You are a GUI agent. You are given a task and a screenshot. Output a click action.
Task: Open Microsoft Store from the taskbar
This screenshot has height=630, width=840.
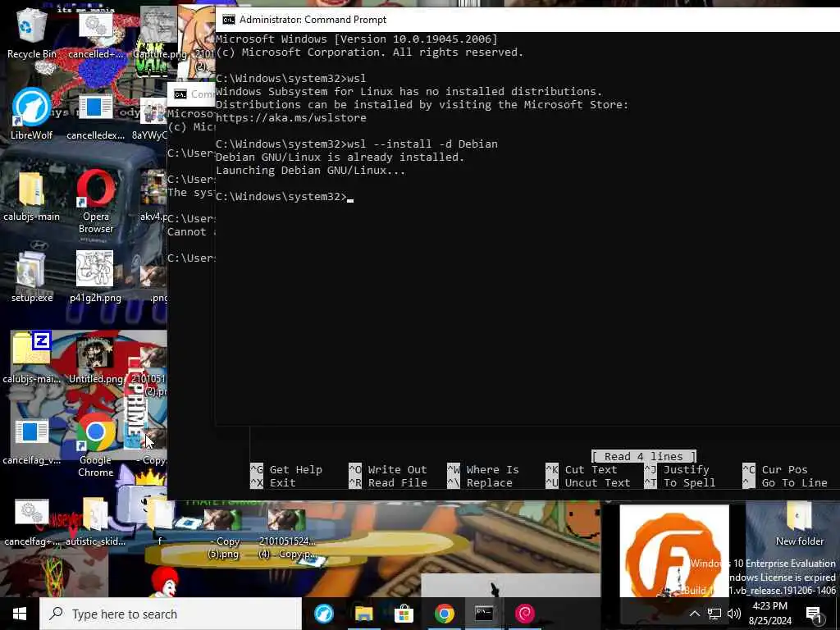point(404,614)
